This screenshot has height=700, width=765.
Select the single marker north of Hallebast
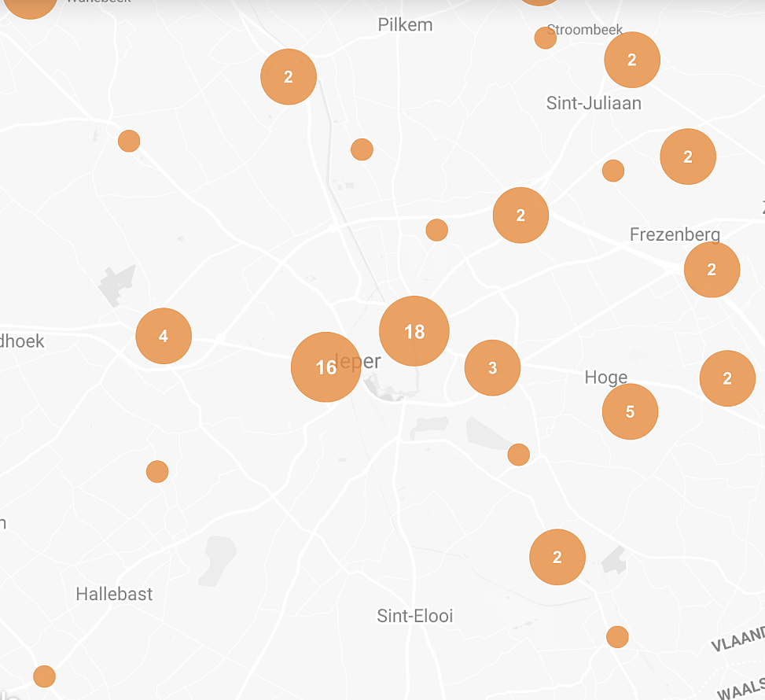[x=157, y=471]
